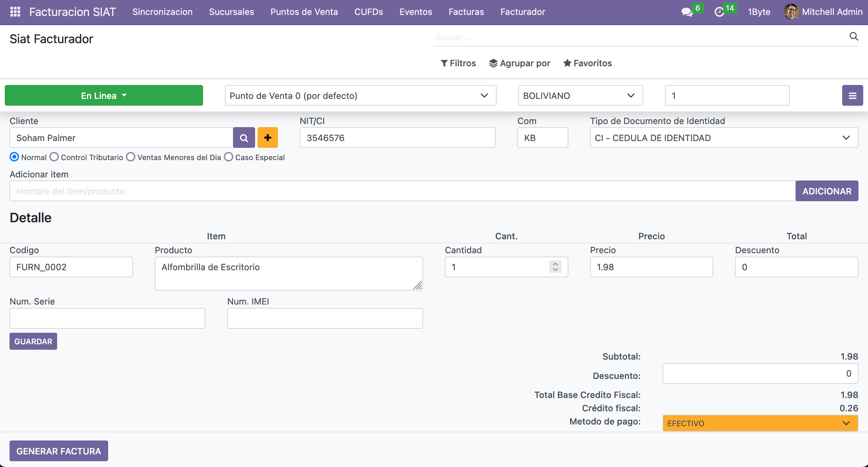Add new client with plus icon
Screen dimensions: 868x467
click(x=268, y=138)
